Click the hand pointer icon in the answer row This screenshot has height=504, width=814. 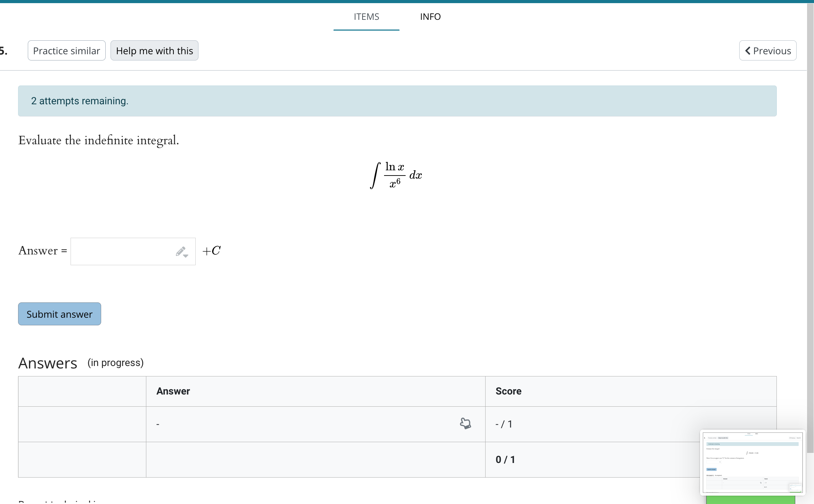pyautogui.click(x=466, y=424)
